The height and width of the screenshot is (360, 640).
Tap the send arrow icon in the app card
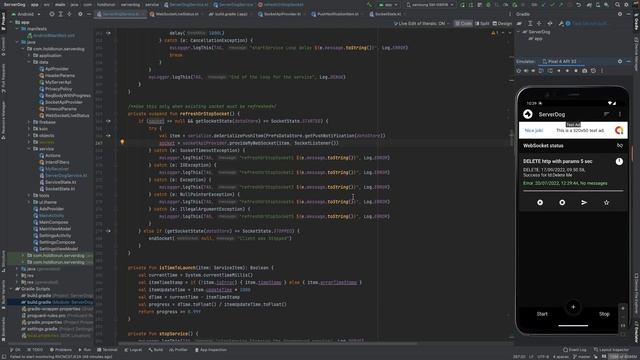584,202
